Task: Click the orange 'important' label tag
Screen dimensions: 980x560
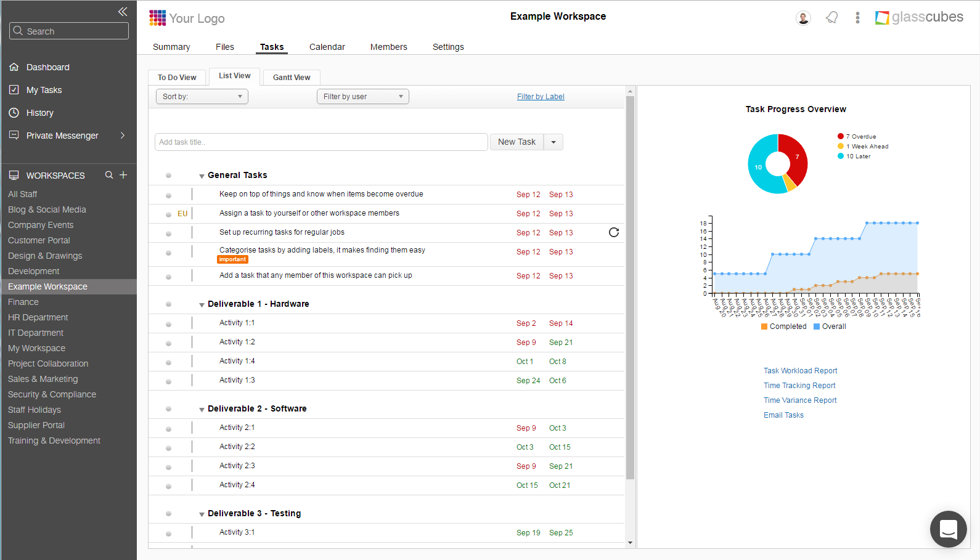Action: [232, 259]
